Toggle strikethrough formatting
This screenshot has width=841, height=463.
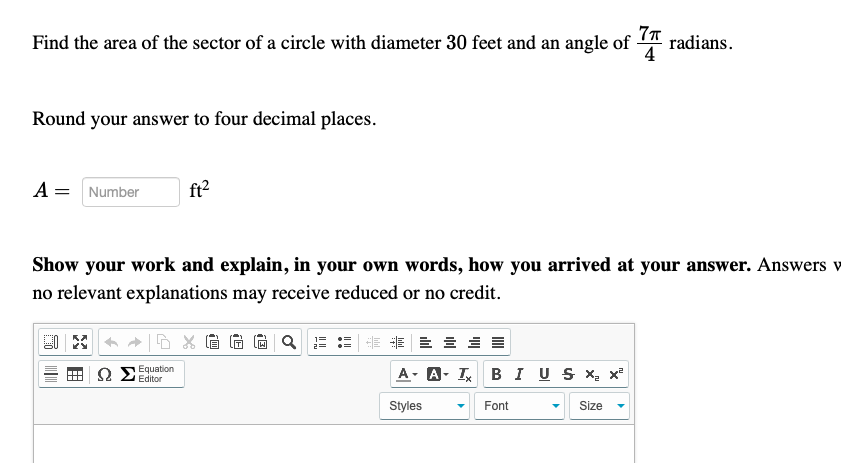tap(568, 374)
